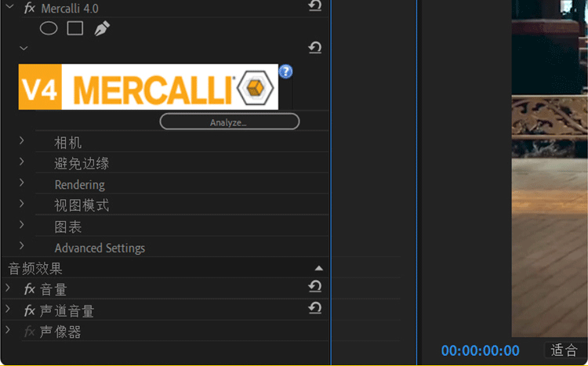Select the 视图模式 label
The height and width of the screenshot is (366, 588).
(82, 205)
